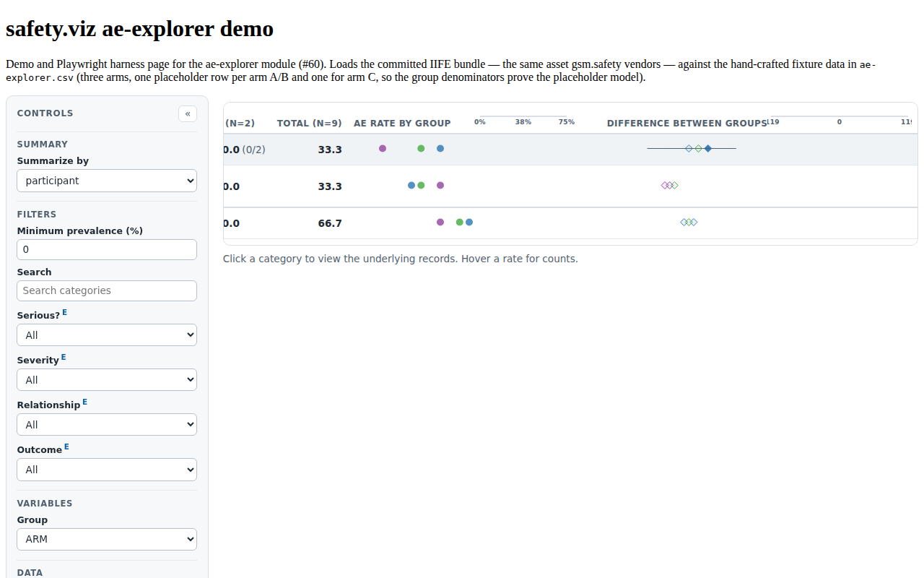
Task: Select the purple rate dot in the second row
Action: click(x=440, y=185)
